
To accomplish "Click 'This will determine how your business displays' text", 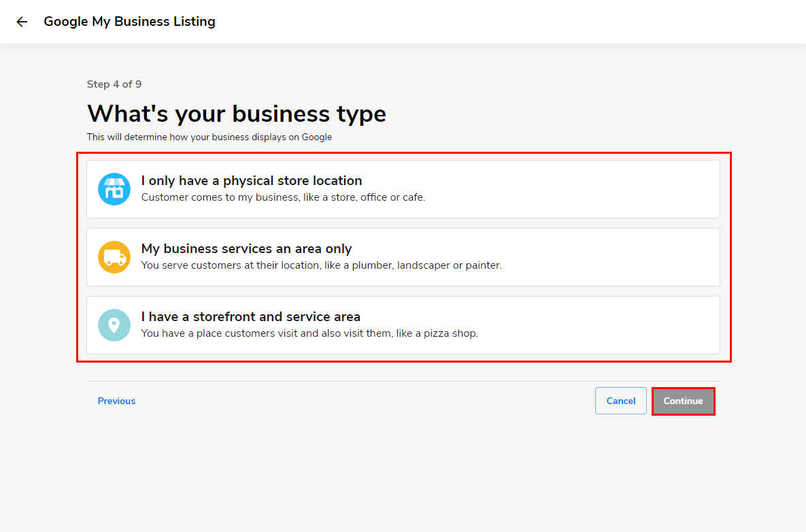I will [209, 137].
